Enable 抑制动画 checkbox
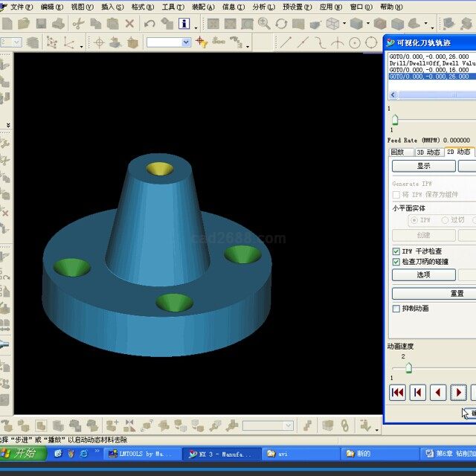 tap(396, 308)
